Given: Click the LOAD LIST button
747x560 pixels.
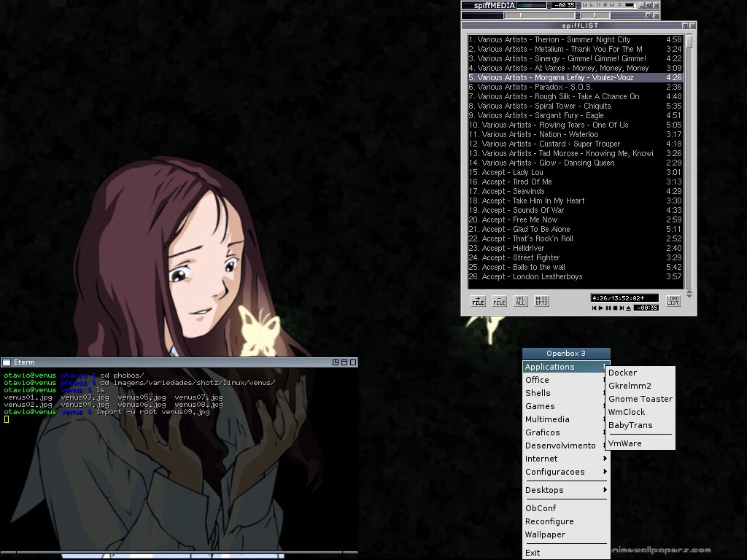Looking at the screenshot, I should point(673,300).
